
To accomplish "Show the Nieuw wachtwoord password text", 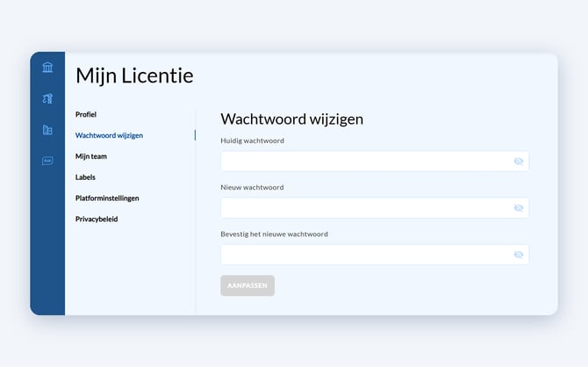I will point(519,208).
